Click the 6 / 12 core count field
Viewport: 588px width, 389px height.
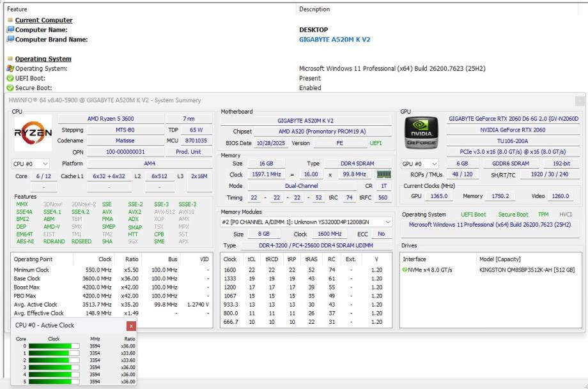coord(43,176)
